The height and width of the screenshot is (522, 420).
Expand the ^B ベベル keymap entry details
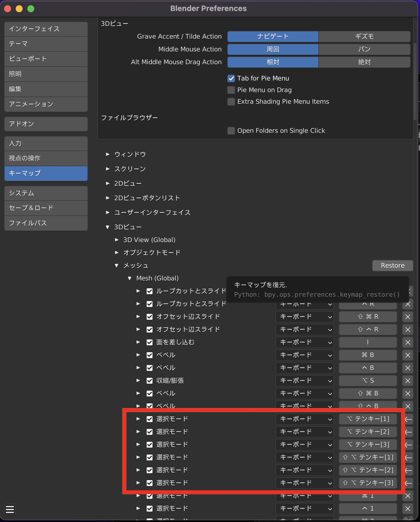pos(138,368)
